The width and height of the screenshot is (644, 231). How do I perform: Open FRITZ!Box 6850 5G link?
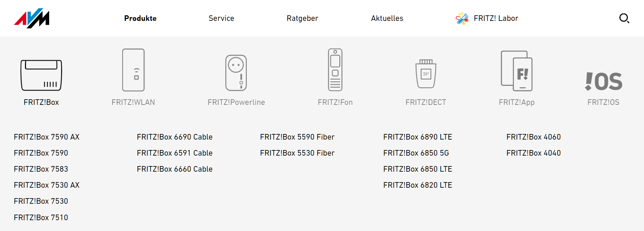416,153
